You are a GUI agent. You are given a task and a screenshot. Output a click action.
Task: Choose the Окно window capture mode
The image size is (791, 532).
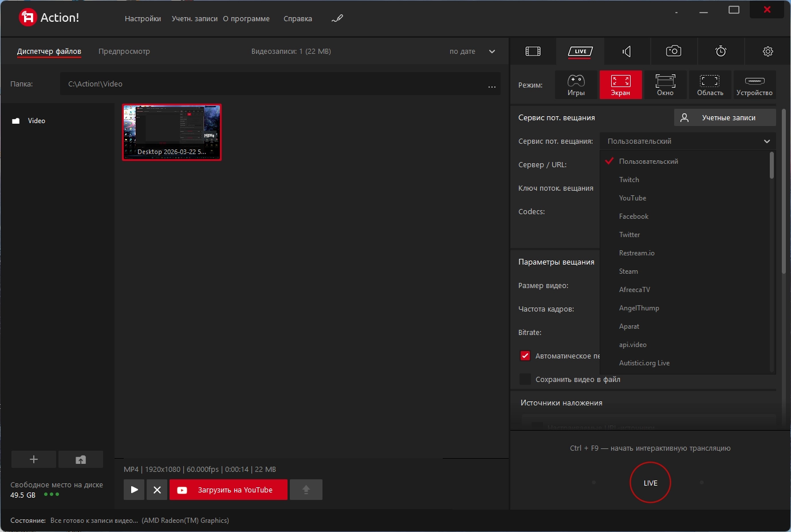tap(665, 85)
